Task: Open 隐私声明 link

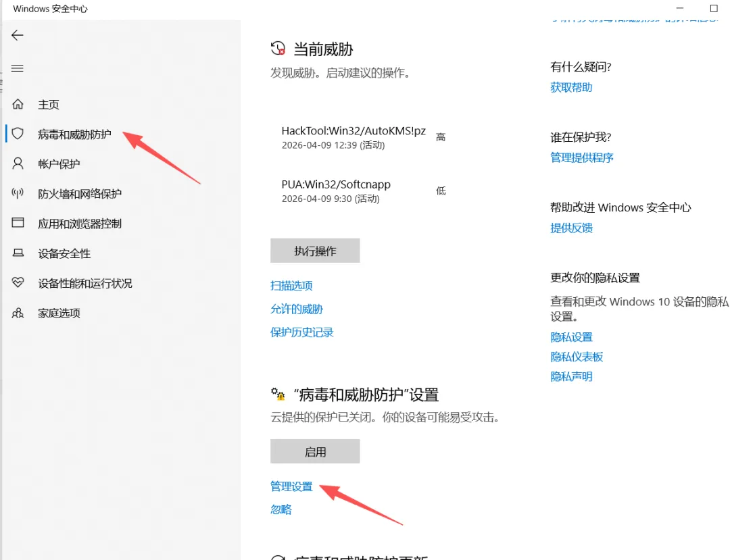Action: tap(571, 376)
